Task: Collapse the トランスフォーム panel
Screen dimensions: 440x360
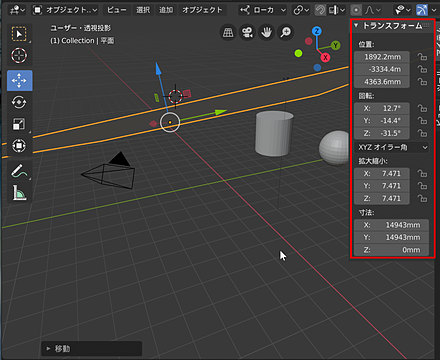Action: coord(356,26)
